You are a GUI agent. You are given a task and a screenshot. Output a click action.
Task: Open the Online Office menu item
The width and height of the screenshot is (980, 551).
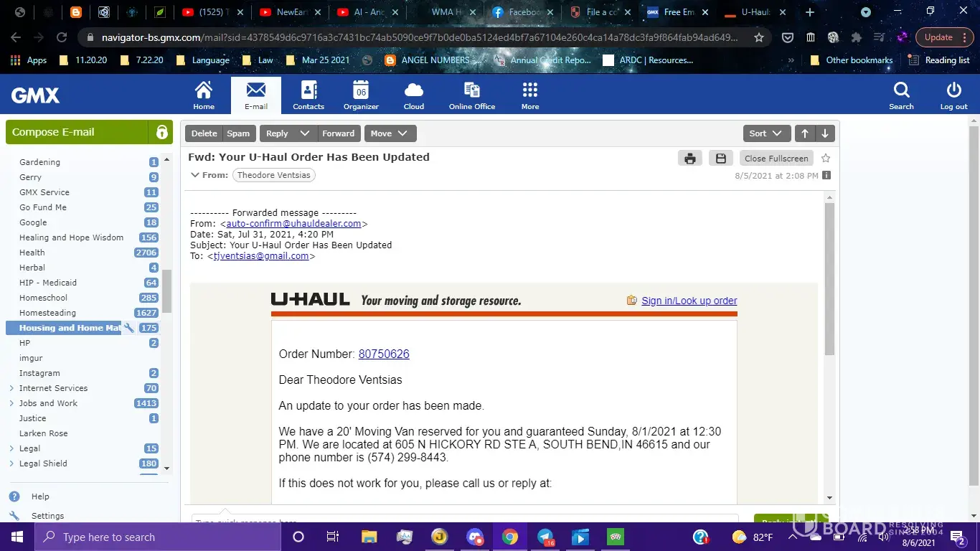coord(472,95)
